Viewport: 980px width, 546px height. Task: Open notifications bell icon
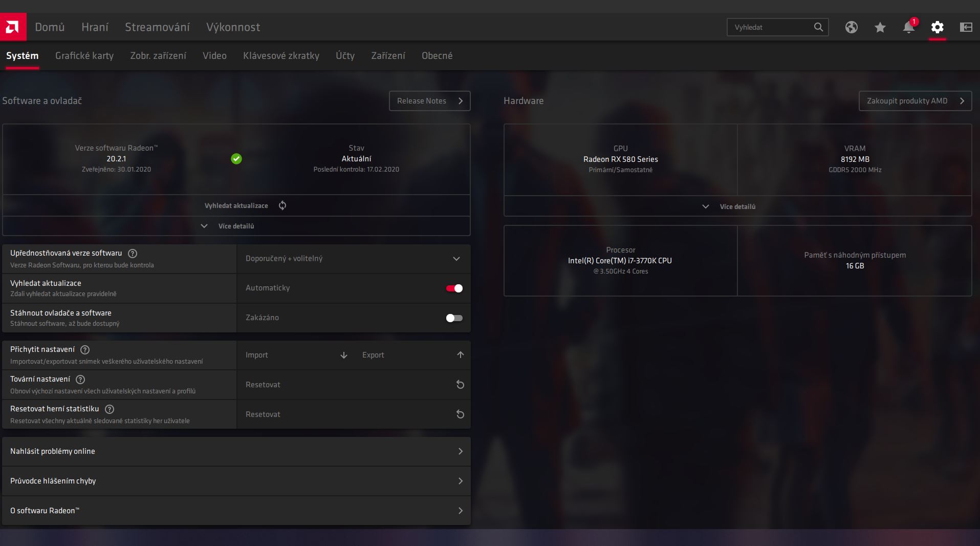[908, 27]
